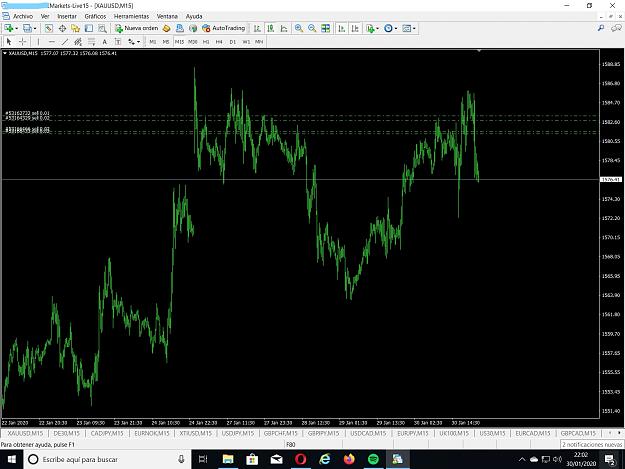Open the Indicators list icon
Screen dimensions: 625x469
click(x=370, y=28)
